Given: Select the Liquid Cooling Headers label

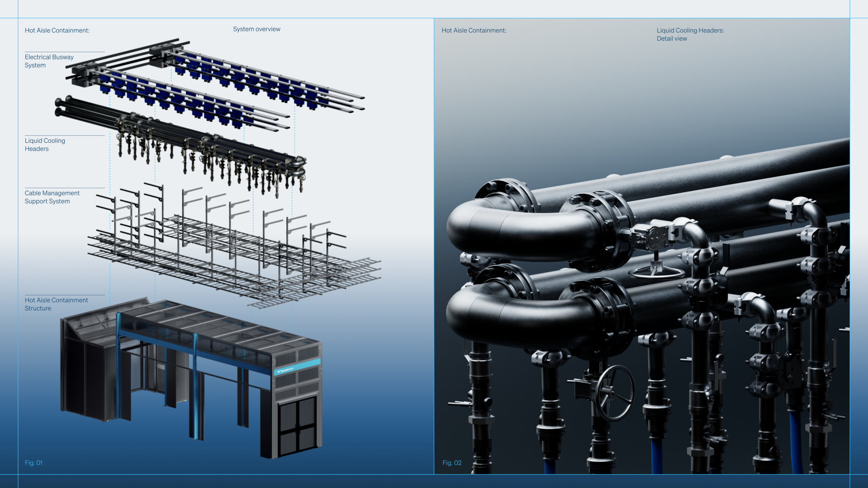Looking at the screenshot, I should tap(45, 145).
